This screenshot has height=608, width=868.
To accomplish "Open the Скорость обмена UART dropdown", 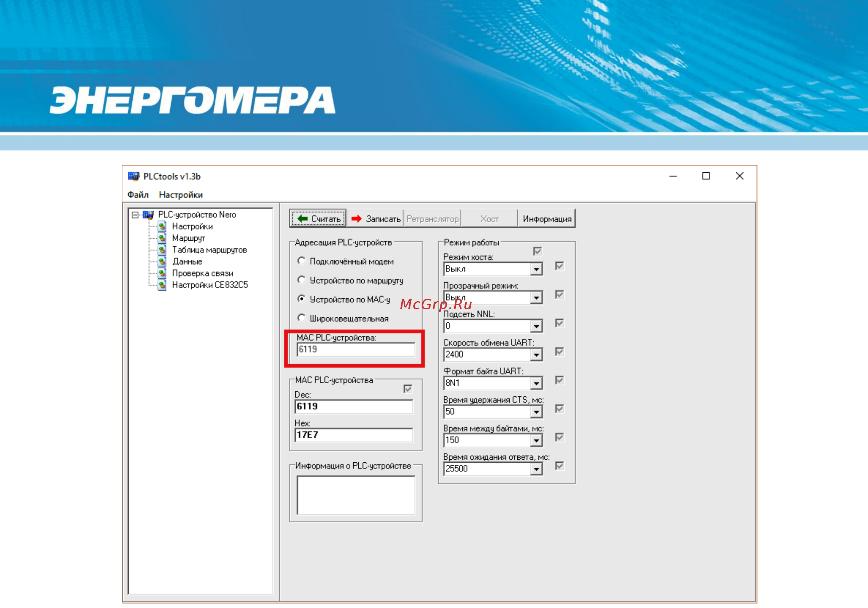I will point(537,355).
